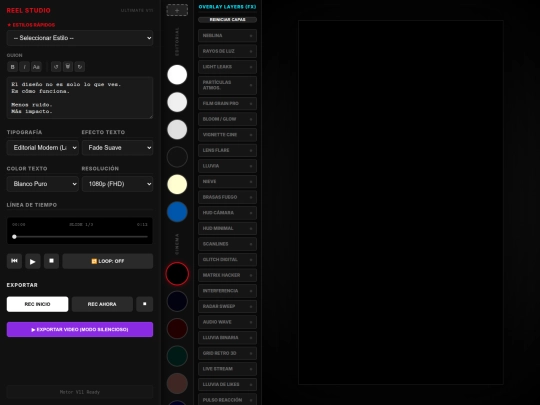Open the Seleccionar Estilo dropdown

(80, 38)
